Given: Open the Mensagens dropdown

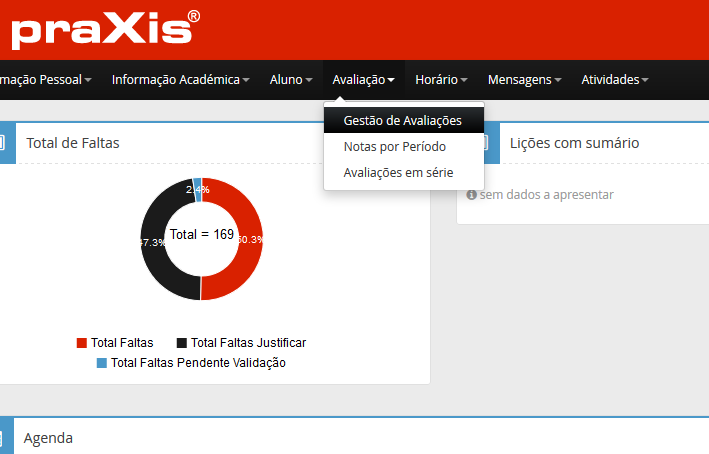Looking at the screenshot, I should (x=524, y=79).
